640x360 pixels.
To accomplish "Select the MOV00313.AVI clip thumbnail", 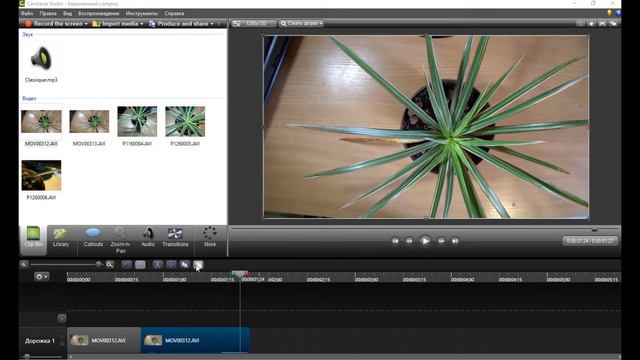I will [x=89, y=127].
